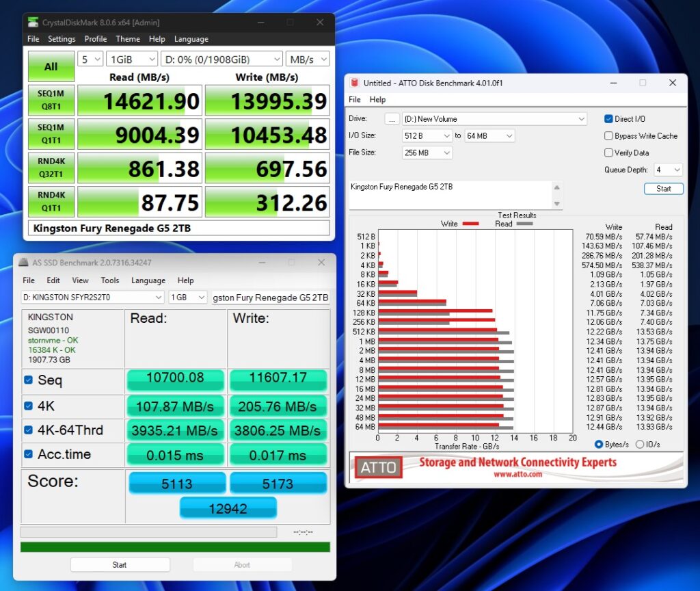This screenshot has height=591, width=700.
Task: Close the CrystalDiskMark window
Action: [320, 22]
